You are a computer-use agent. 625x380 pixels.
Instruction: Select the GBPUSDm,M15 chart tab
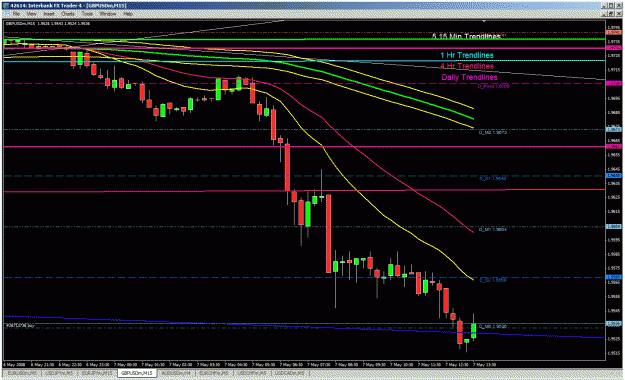pyautogui.click(x=137, y=373)
